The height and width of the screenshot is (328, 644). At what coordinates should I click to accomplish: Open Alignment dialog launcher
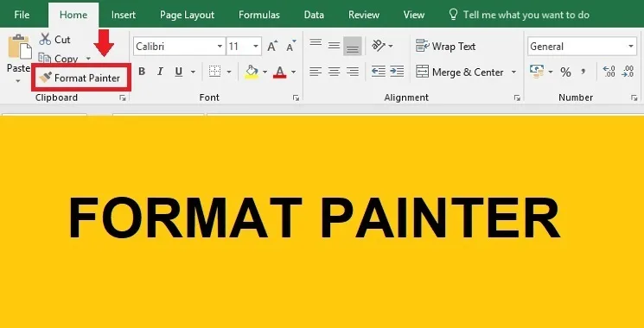point(517,98)
